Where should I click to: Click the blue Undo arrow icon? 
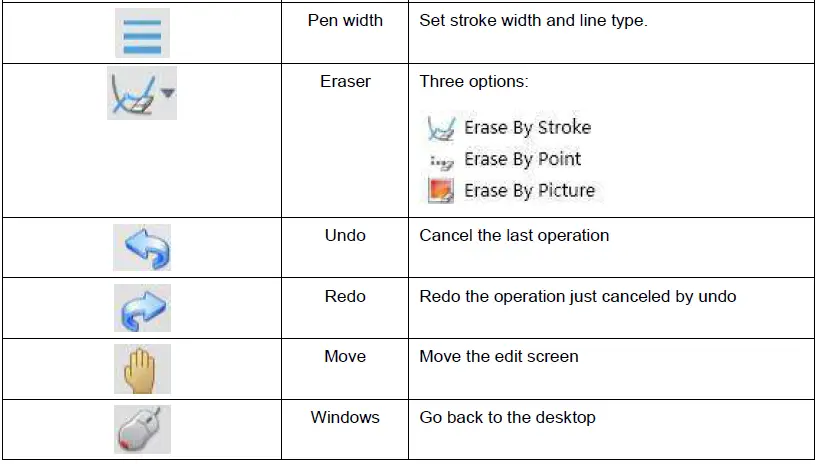[142, 248]
